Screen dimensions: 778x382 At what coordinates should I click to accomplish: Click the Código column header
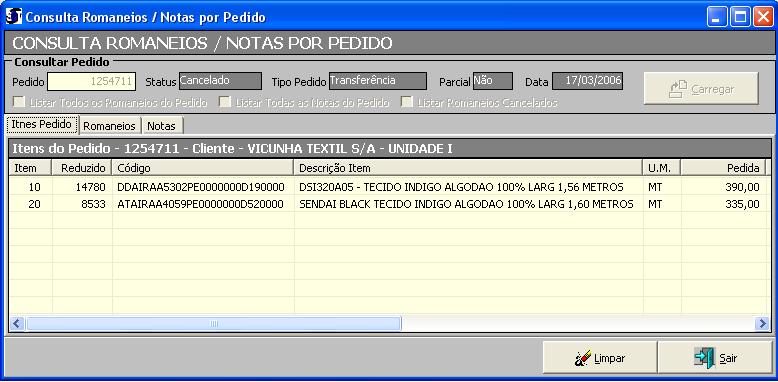click(x=203, y=168)
